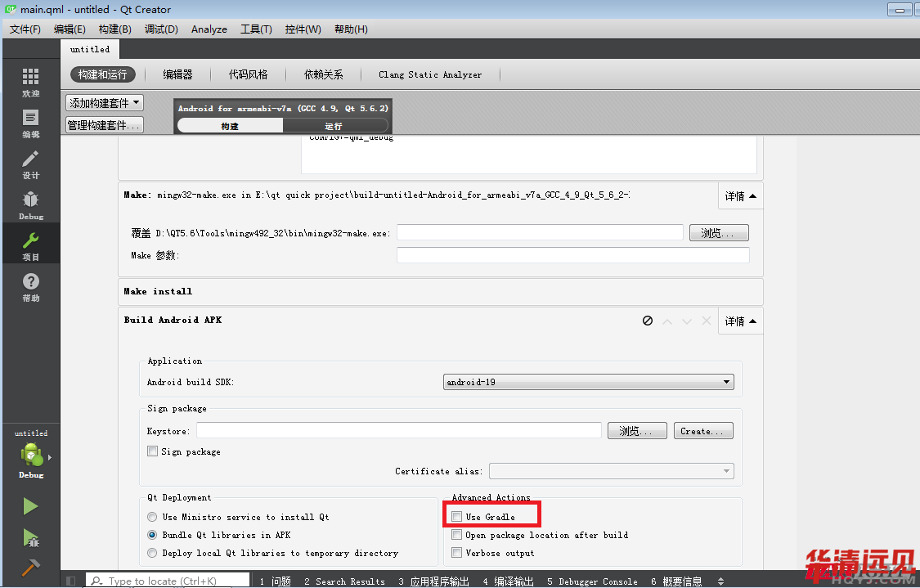920x588 pixels.
Task: Click the Keystore path input field
Action: 399,430
